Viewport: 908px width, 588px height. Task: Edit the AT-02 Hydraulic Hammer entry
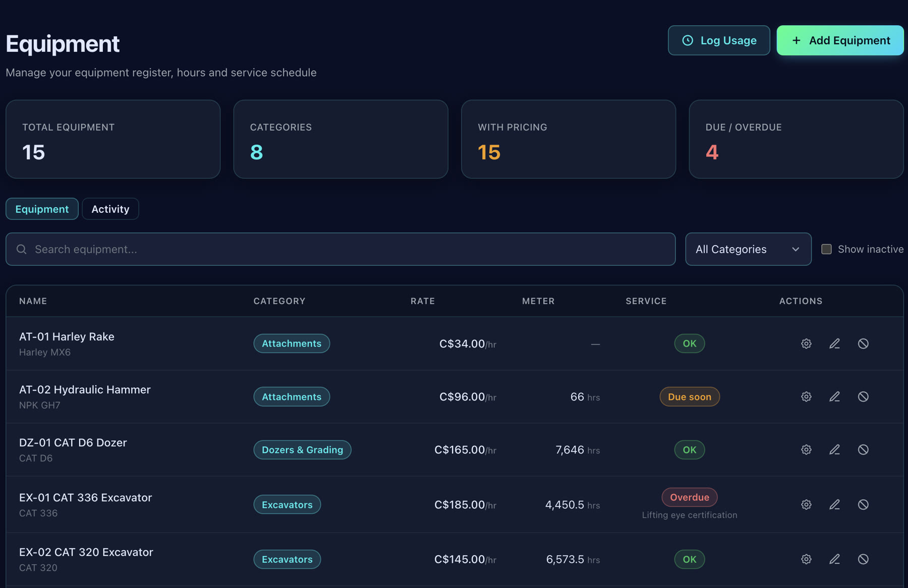coord(835,397)
